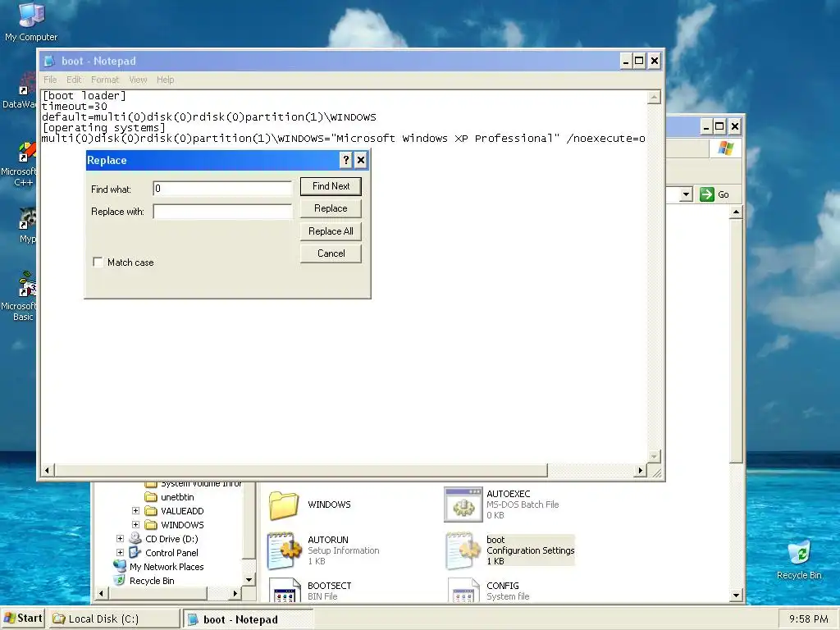
Task: Open the Notepad Edit menu
Action: (74, 80)
